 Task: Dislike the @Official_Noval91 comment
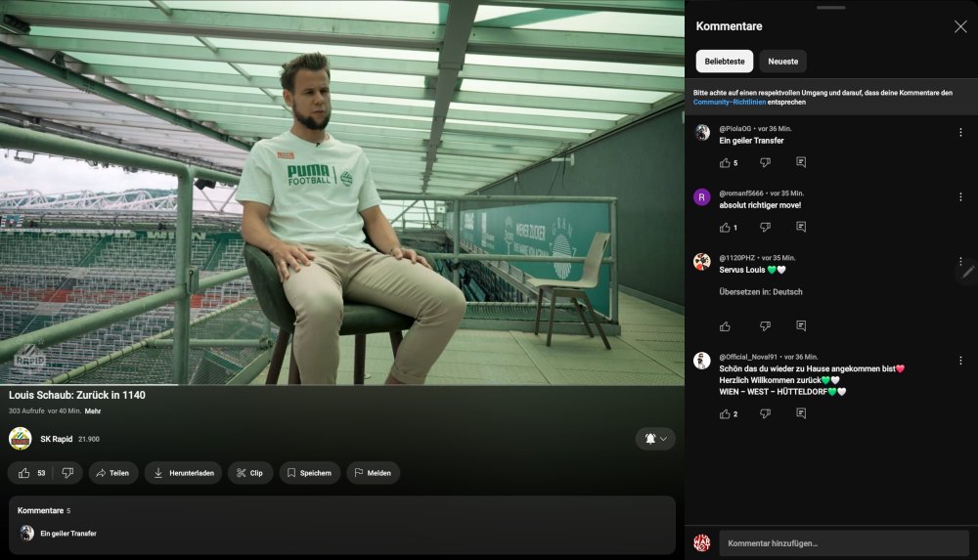(x=766, y=414)
